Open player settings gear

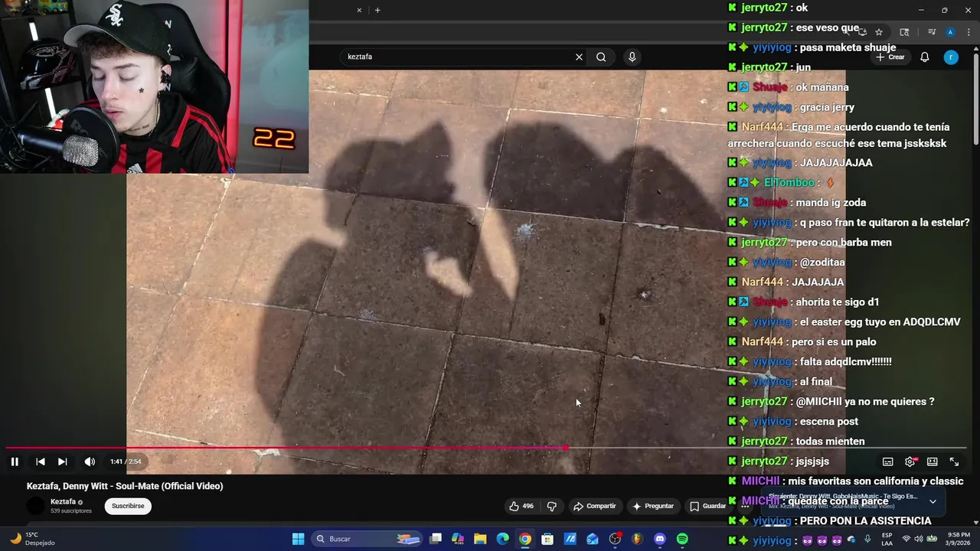910,461
